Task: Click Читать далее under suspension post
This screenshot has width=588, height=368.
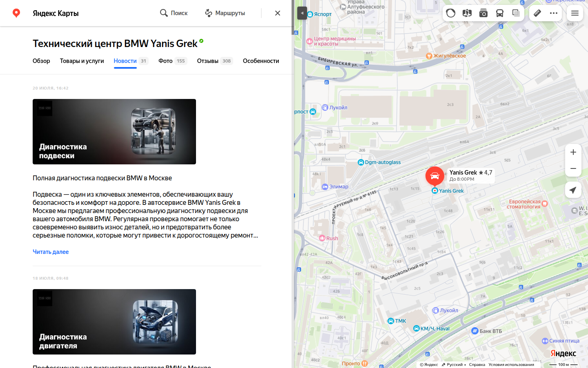Action: click(51, 252)
